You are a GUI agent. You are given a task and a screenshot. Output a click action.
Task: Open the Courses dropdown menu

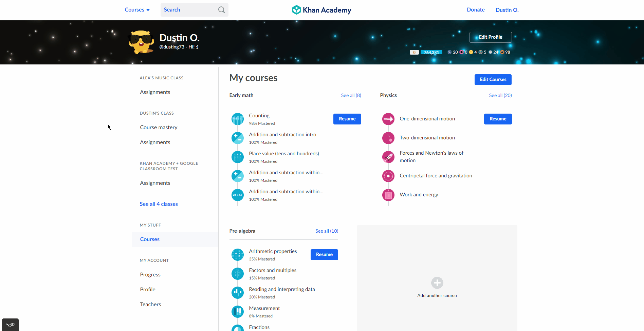point(137,10)
